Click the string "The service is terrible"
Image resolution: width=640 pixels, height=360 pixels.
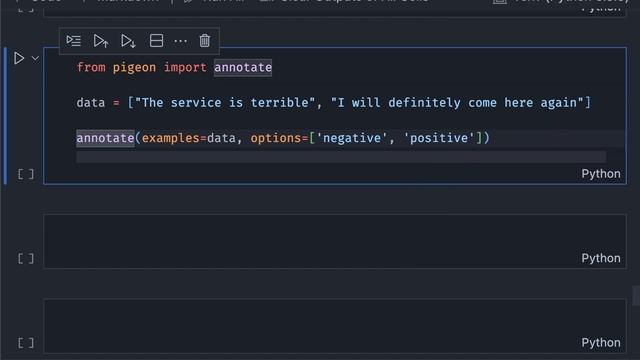pos(225,102)
